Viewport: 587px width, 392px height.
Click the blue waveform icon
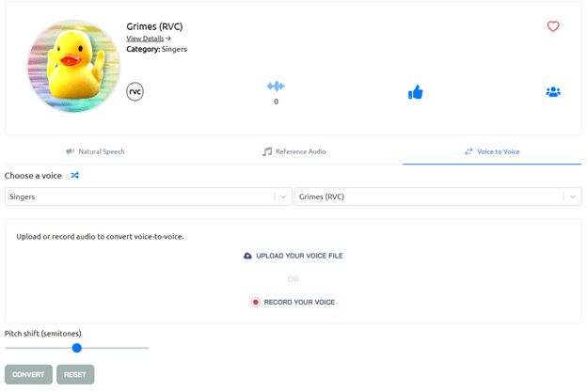pyautogui.click(x=276, y=86)
